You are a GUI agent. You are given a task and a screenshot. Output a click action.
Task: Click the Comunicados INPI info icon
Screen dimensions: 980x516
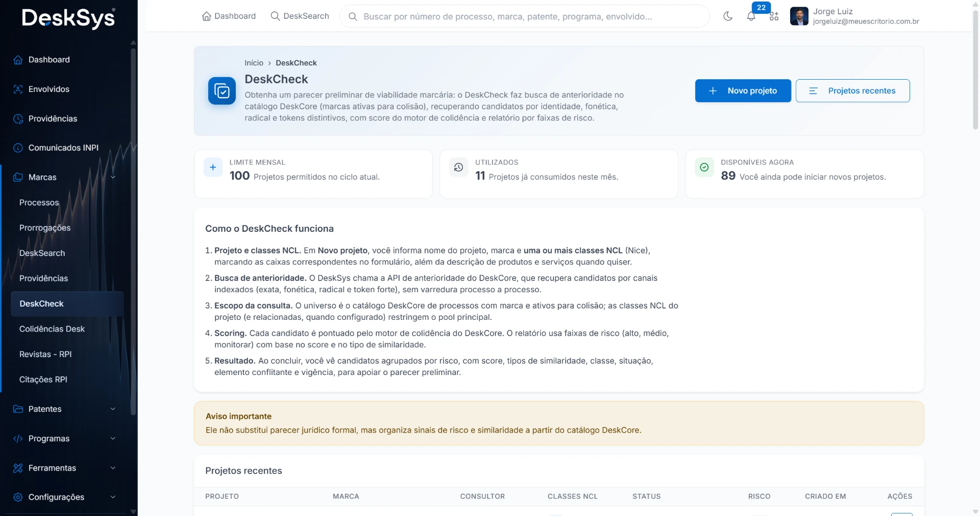click(18, 148)
